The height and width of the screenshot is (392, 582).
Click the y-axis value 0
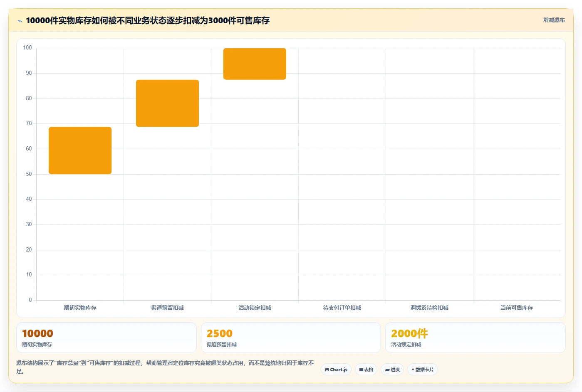coord(30,300)
